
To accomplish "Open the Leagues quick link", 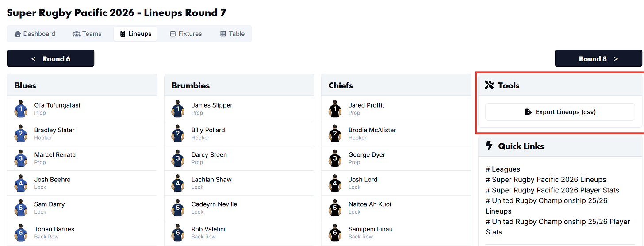I will point(503,169).
